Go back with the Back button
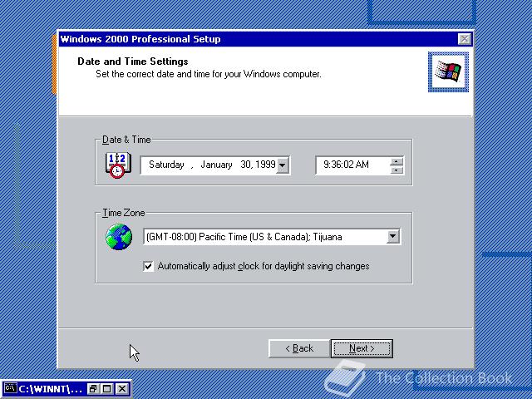This screenshot has width=532, height=399. click(x=299, y=348)
